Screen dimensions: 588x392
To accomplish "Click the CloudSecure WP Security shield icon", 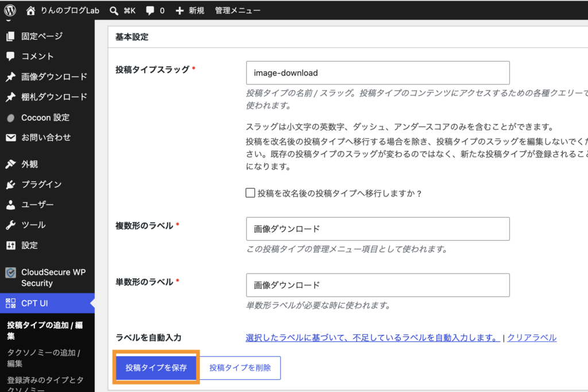I will click(x=10, y=272).
